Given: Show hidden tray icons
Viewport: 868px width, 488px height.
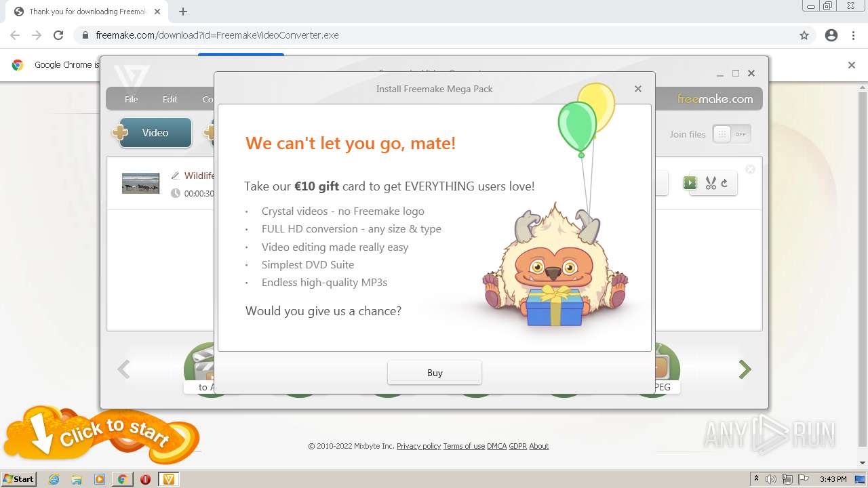Looking at the screenshot, I should coord(756,479).
